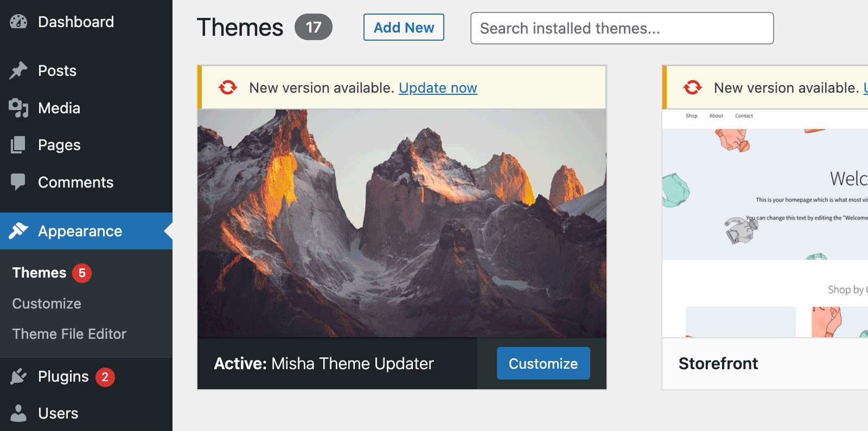The image size is (868, 431).
Task: Open the Posts menu
Action: (86, 70)
